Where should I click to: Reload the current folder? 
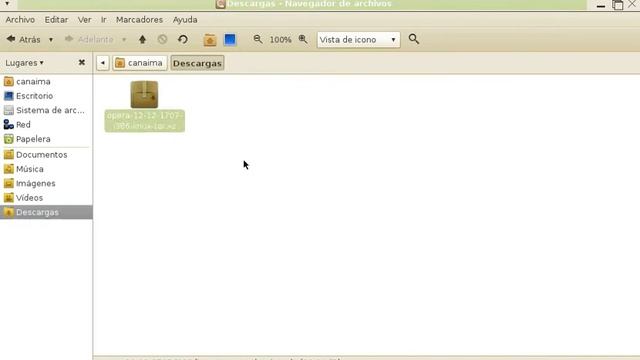pos(183,40)
